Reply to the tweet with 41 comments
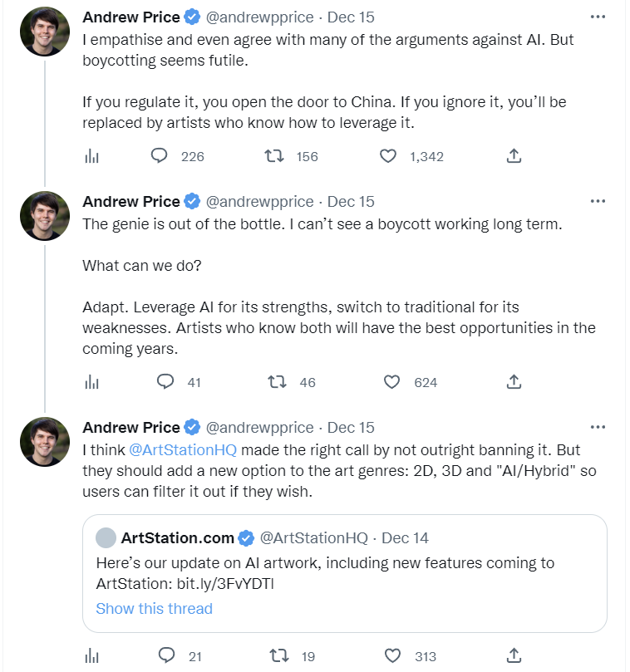The height and width of the screenshot is (672, 630). [165, 382]
